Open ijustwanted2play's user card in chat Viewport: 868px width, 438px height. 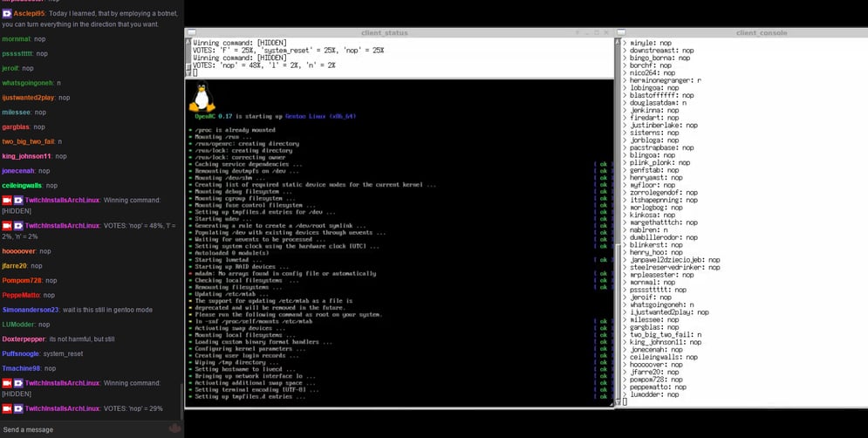pyautogui.click(x=28, y=98)
